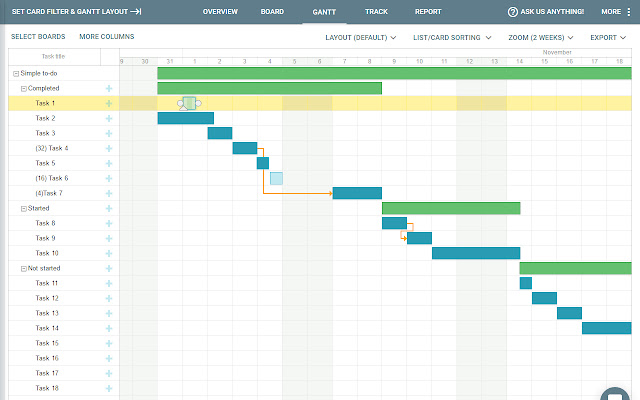640x400 pixels.
Task: Switch to the Board tab
Action: [272, 12]
